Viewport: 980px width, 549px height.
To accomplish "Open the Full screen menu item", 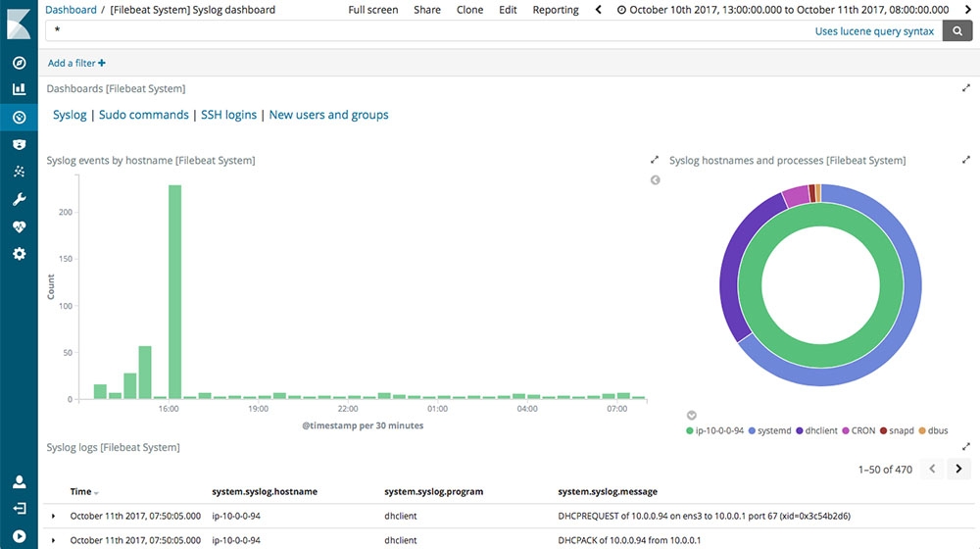I will pos(373,10).
